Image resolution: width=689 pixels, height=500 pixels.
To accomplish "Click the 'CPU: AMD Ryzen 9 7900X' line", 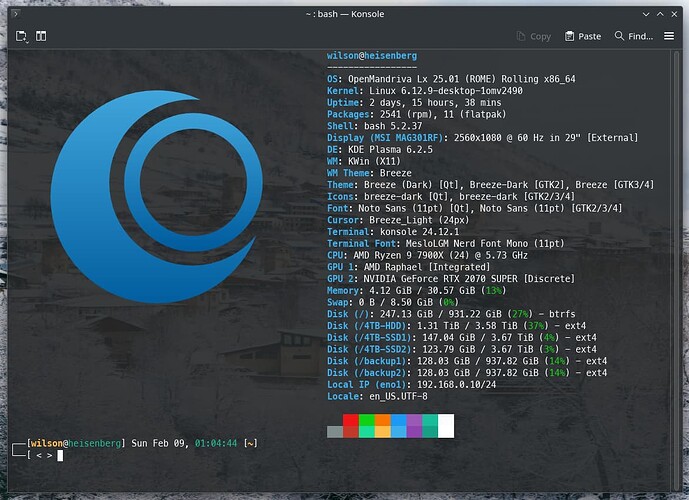I will tap(427, 255).
